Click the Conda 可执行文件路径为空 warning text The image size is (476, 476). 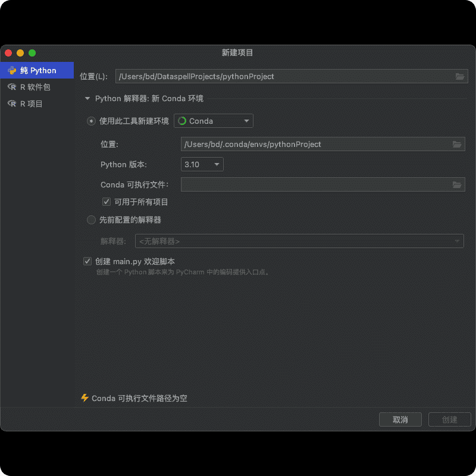pyautogui.click(x=139, y=398)
